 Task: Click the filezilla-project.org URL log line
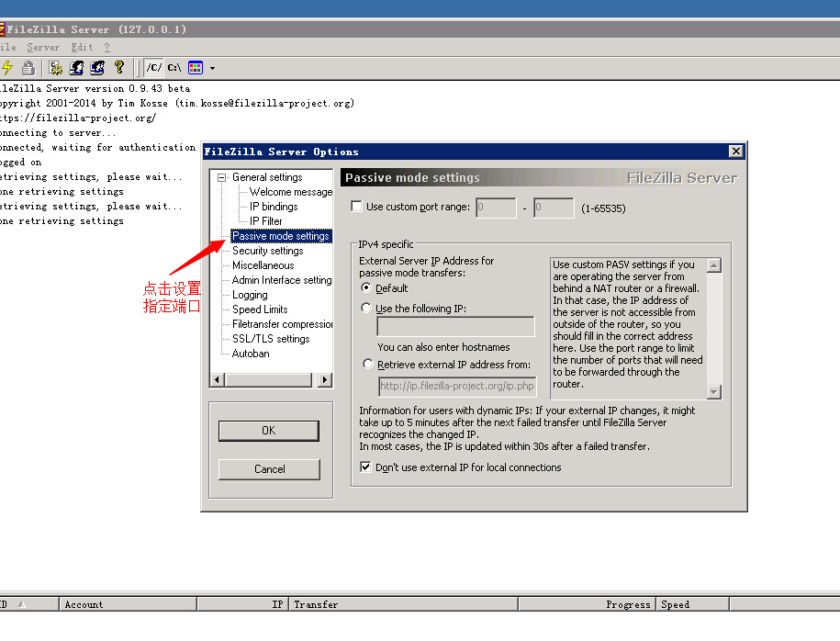pos(78,118)
